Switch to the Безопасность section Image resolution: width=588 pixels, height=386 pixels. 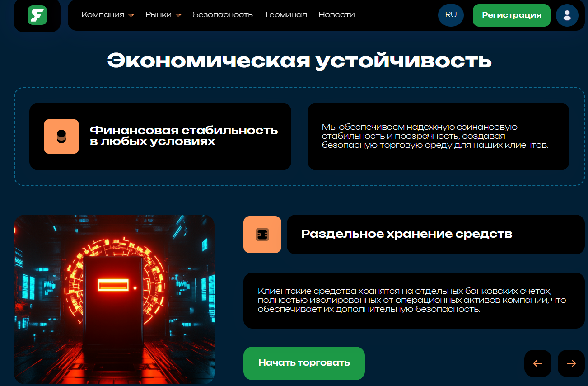223,14
